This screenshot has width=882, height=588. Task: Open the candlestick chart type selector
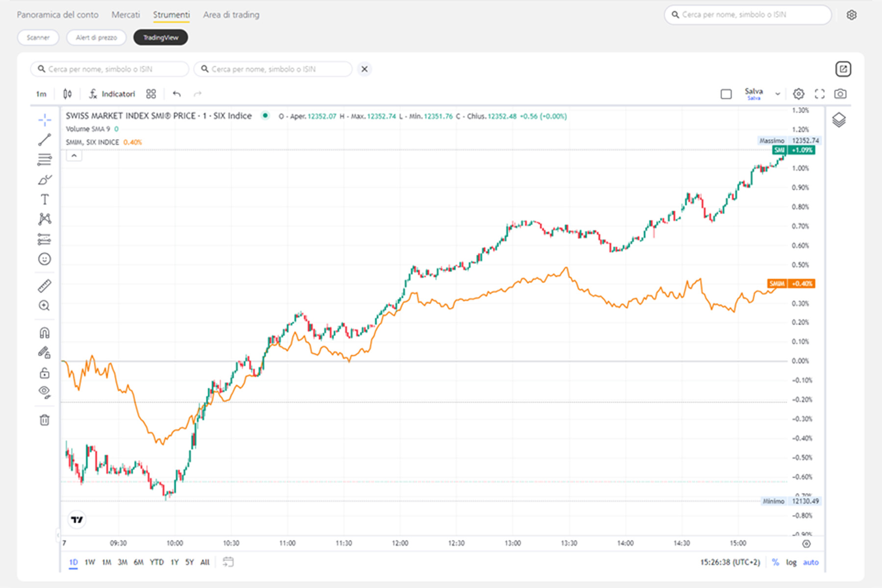[x=68, y=94]
